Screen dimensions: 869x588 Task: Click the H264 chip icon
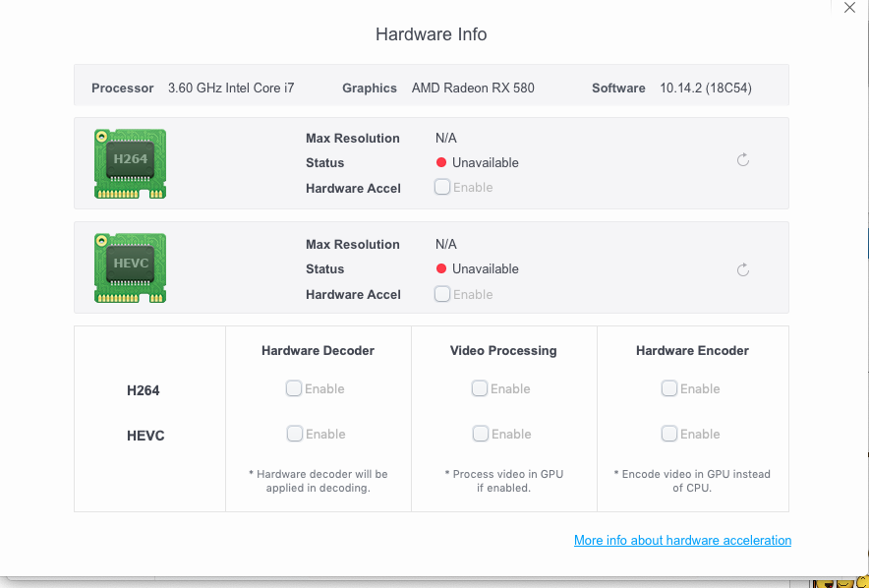click(x=130, y=163)
